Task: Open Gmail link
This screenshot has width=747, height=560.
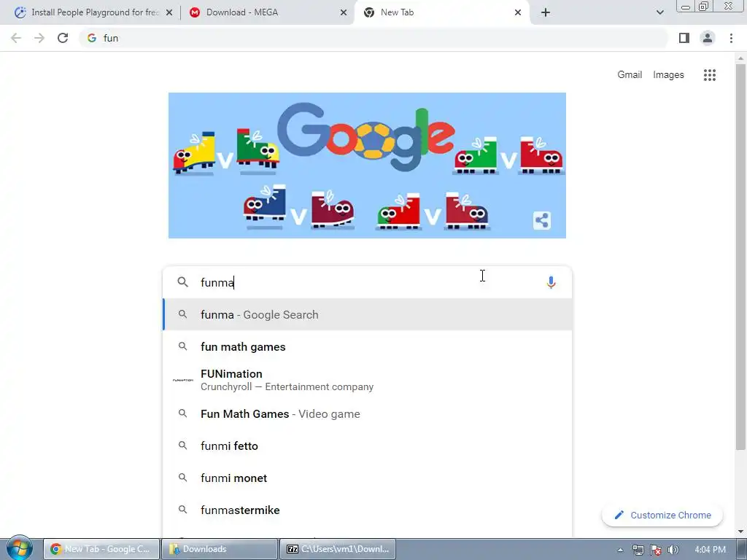Action: coord(630,75)
